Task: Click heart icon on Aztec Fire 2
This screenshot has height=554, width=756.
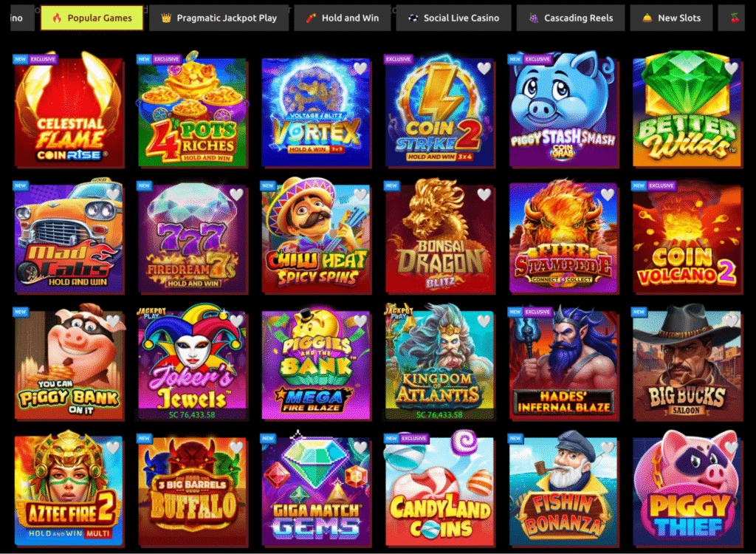Action: (113, 448)
